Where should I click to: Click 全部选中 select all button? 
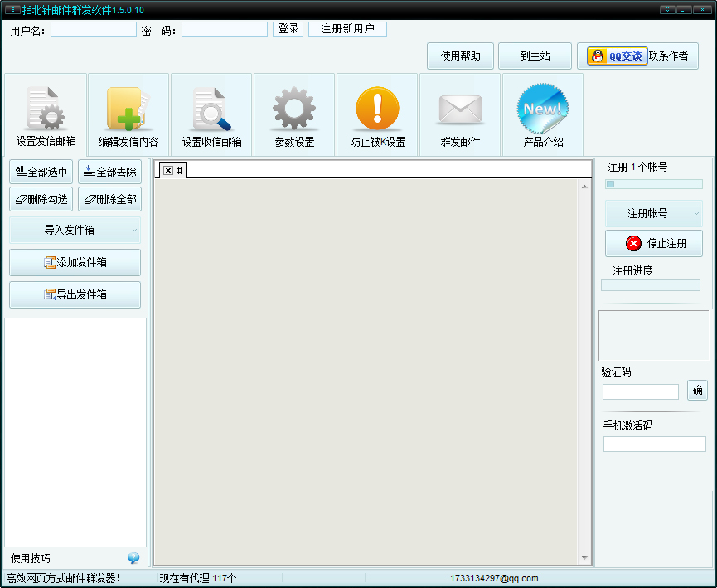coord(41,173)
